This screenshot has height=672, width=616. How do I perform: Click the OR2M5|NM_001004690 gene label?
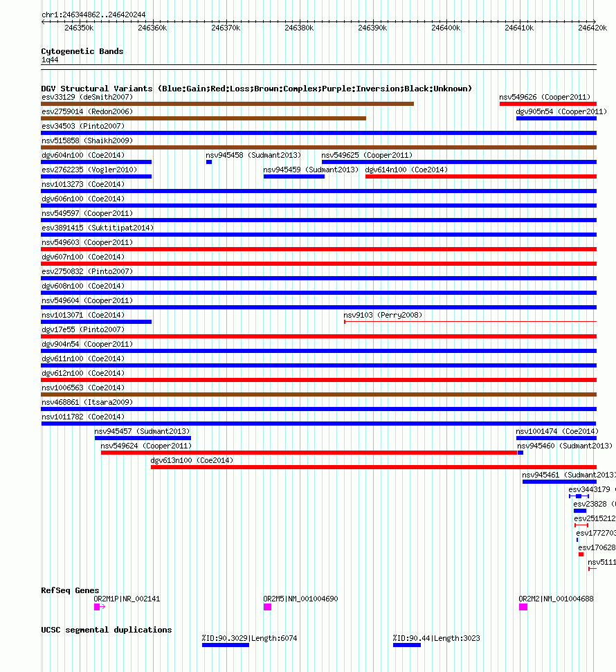(x=300, y=599)
